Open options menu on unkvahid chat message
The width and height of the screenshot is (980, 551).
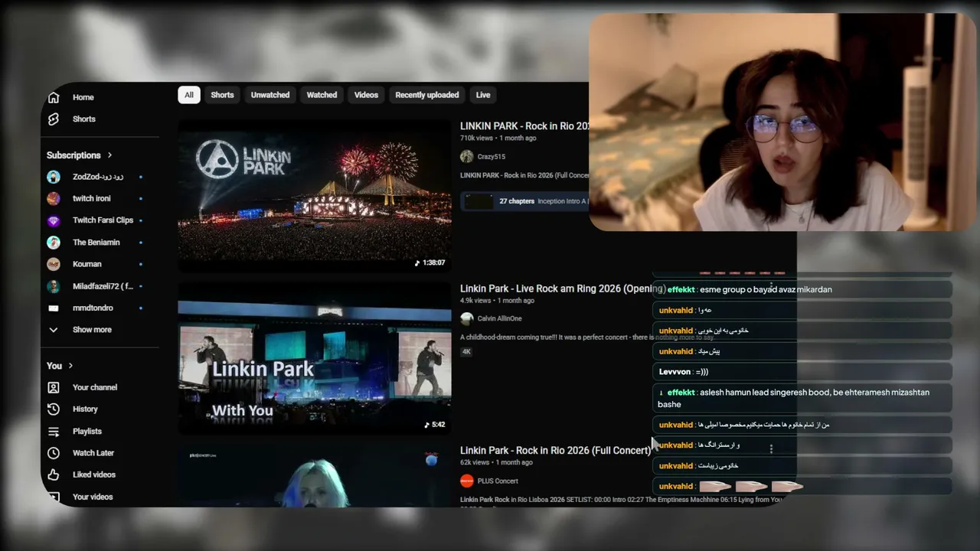[x=771, y=448]
